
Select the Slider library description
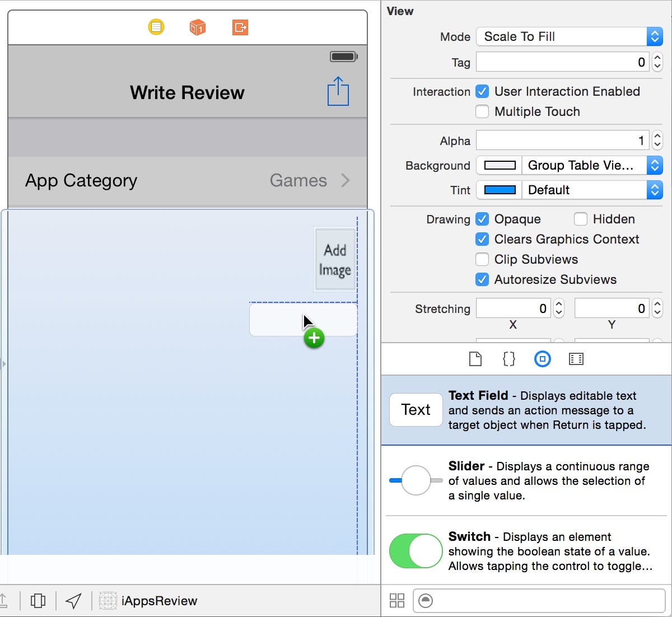[549, 481]
